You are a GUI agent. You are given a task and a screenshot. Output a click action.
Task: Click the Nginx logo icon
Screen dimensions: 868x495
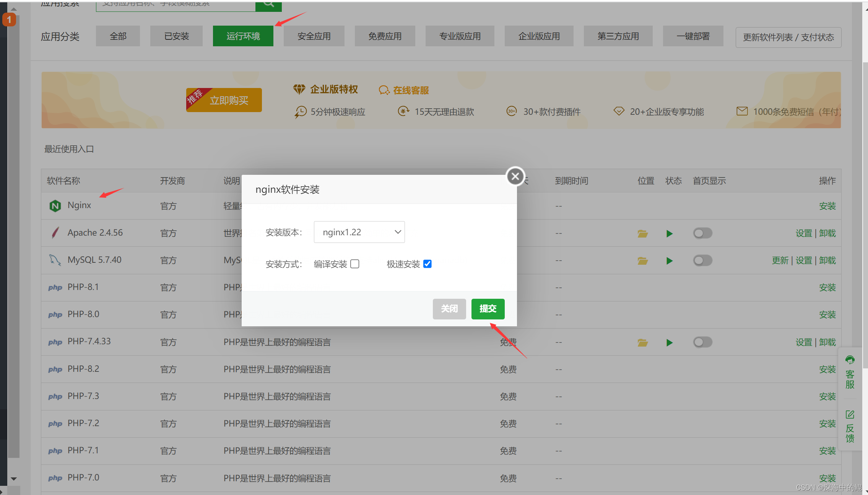point(55,206)
